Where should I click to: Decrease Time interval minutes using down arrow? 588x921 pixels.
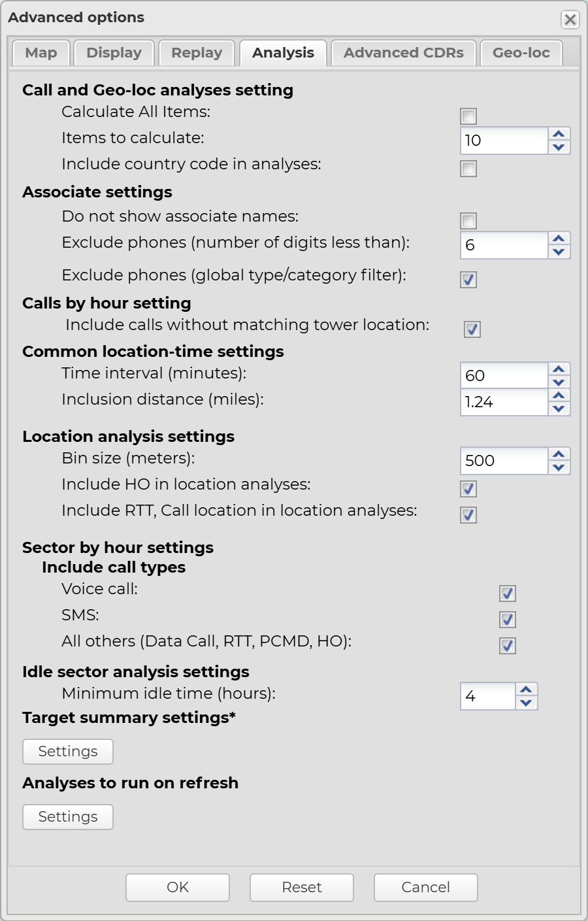coord(559,383)
